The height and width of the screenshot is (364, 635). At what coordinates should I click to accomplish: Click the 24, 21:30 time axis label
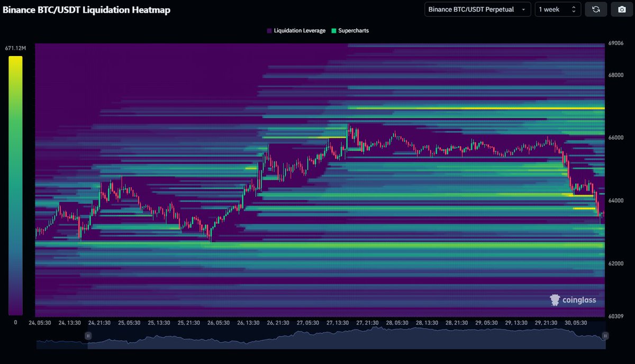(x=99, y=322)
